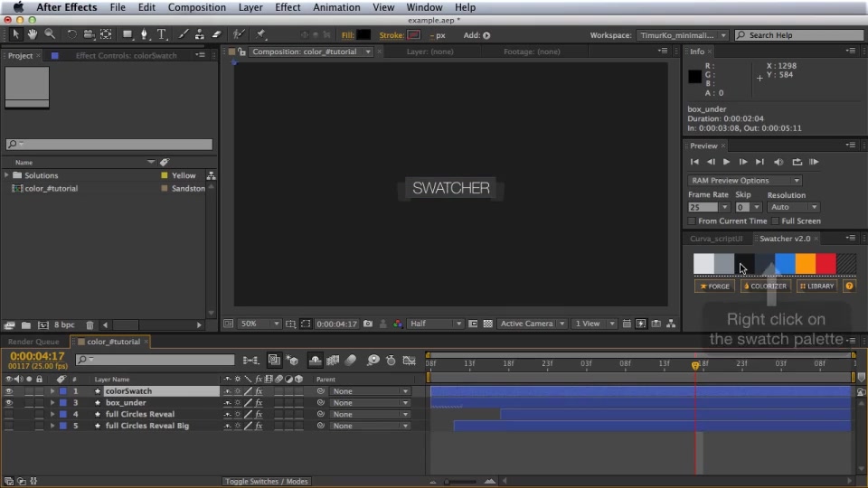Select the Brush tool
Viewport: 868px width, 488px height.
pos(183,34)
